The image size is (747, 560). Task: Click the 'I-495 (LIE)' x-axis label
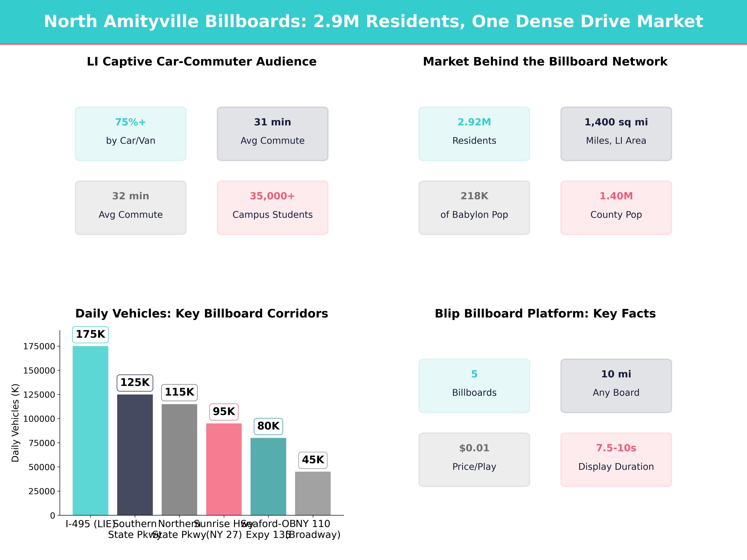91,524
